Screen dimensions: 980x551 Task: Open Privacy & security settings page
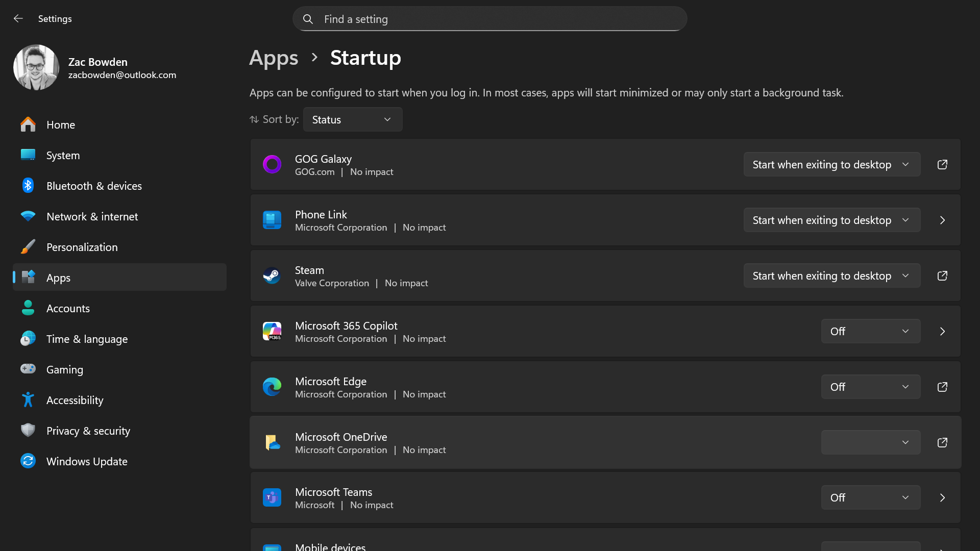tap(119, 431)
